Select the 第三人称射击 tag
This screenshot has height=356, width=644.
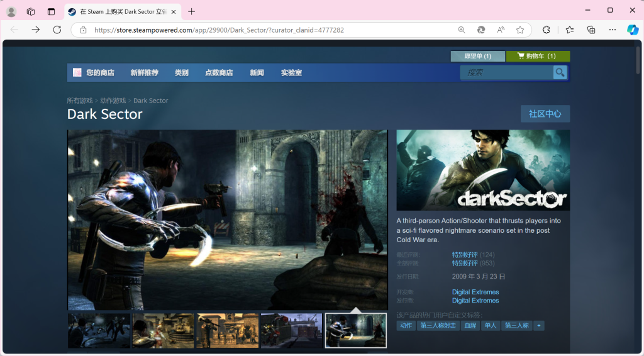(x=438, y=326)
